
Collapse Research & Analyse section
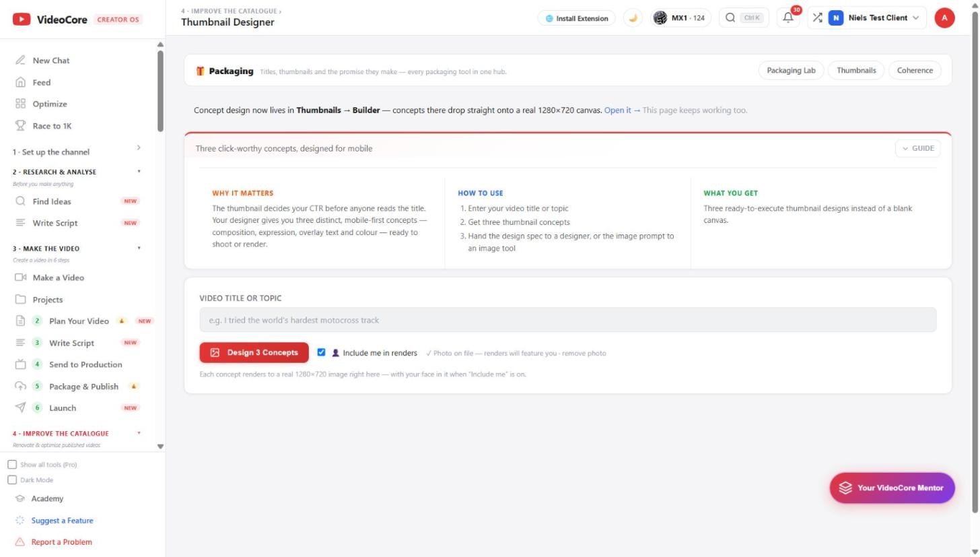click(77, 172)
